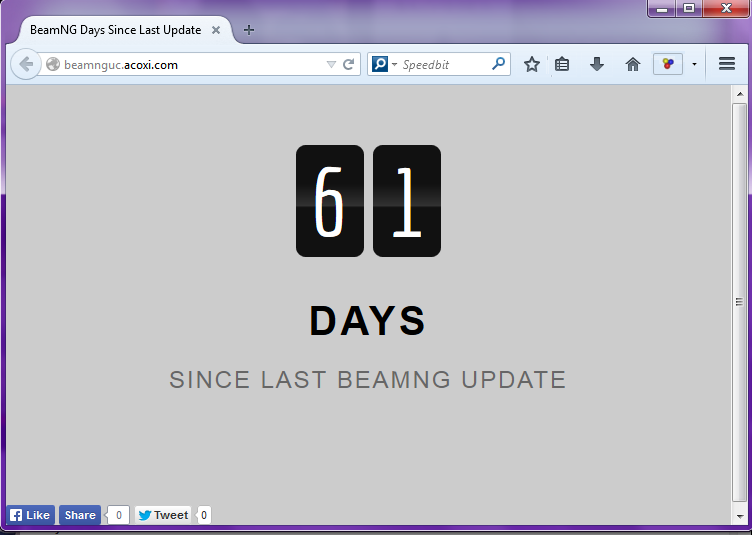Close the BeamNG Days Since Last Update tab

[x=216, y=30]
